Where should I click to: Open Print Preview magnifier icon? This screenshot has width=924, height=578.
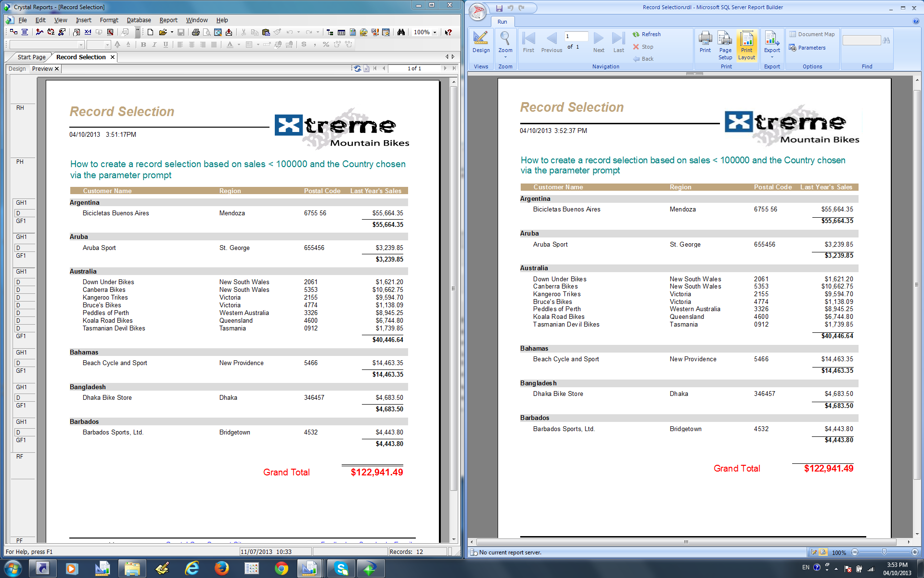(206, 32)
